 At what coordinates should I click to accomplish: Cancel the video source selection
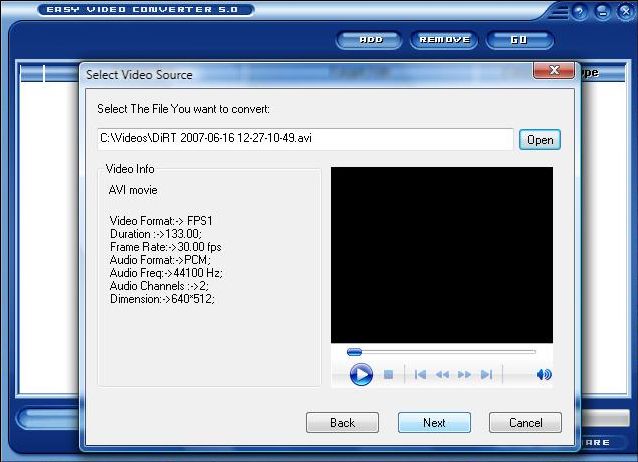point(525,423)
